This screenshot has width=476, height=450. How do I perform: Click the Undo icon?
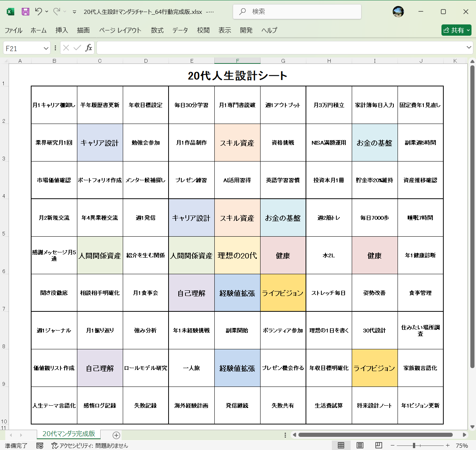39,12
